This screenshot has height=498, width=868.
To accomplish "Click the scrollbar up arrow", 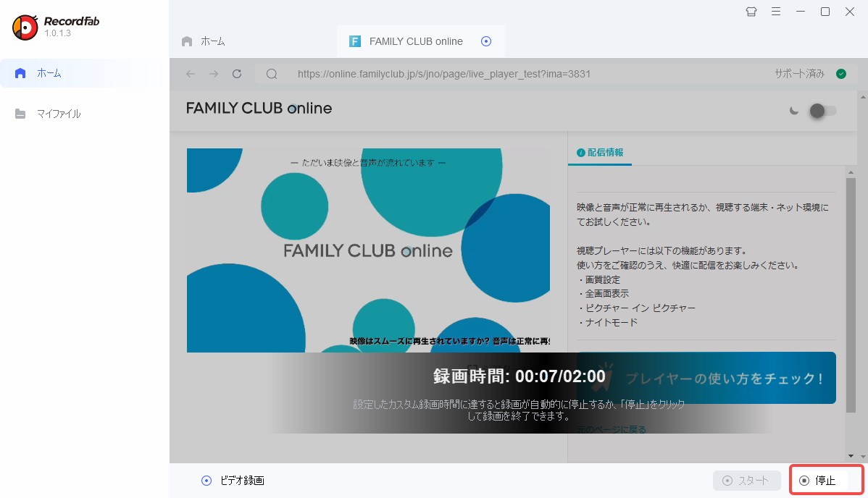I will (851, 172).
